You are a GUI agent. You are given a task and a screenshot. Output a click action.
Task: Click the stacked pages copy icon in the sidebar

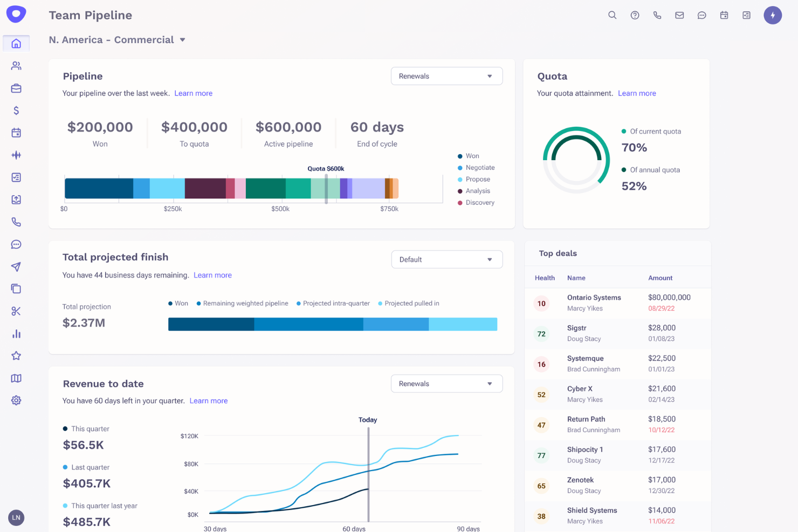(16, 289)
